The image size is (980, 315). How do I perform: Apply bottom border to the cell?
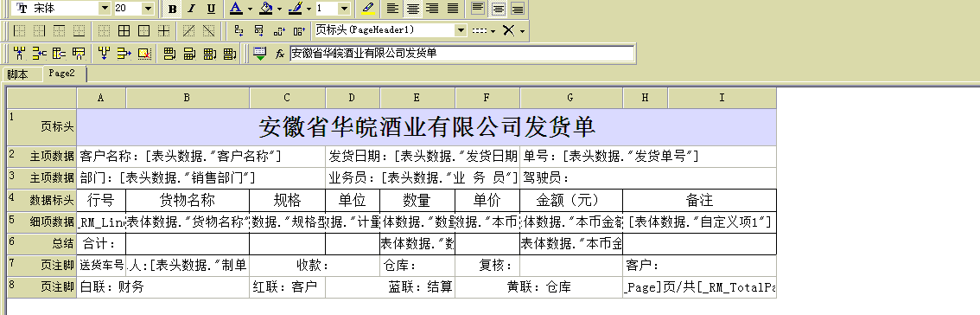click(79, 30)
